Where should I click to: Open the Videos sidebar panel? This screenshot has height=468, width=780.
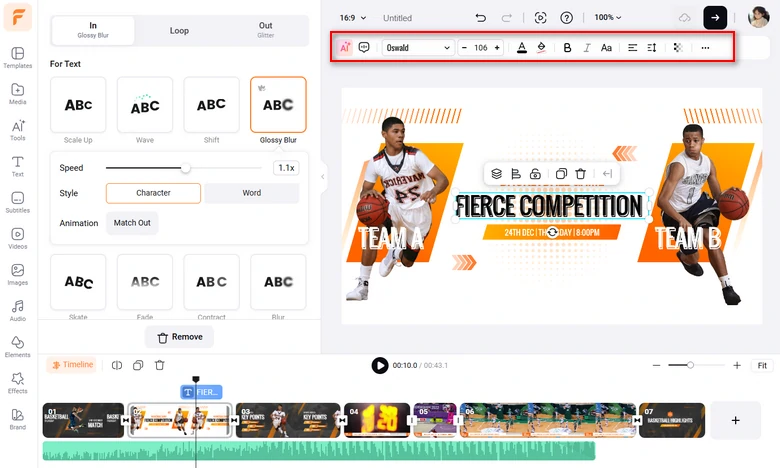(x=17, y=239)
